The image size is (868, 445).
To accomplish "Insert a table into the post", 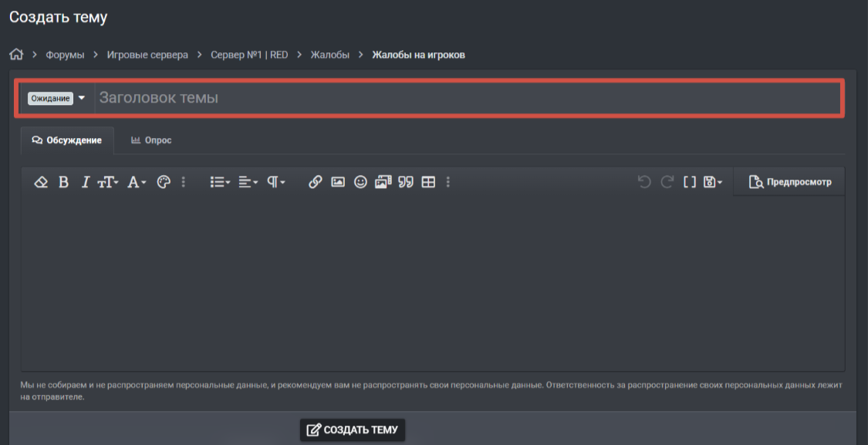I will pyautogui.click(x=428, y=182).
